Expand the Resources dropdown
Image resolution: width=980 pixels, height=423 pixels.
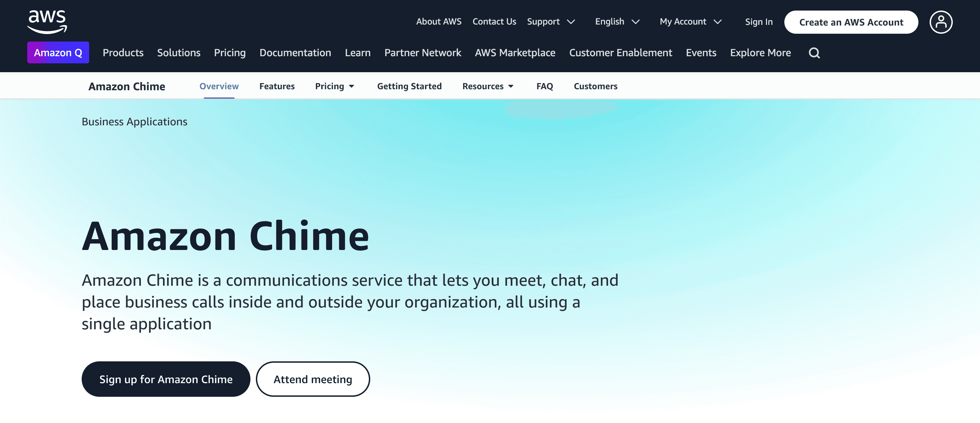tap(487, 86)
